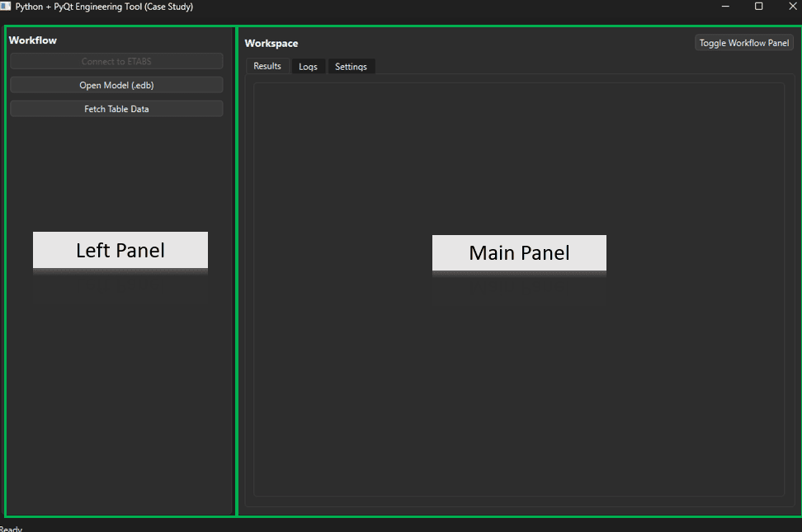Click the window title text
This screenshot has width=802, height=532.
coord(104,7)
